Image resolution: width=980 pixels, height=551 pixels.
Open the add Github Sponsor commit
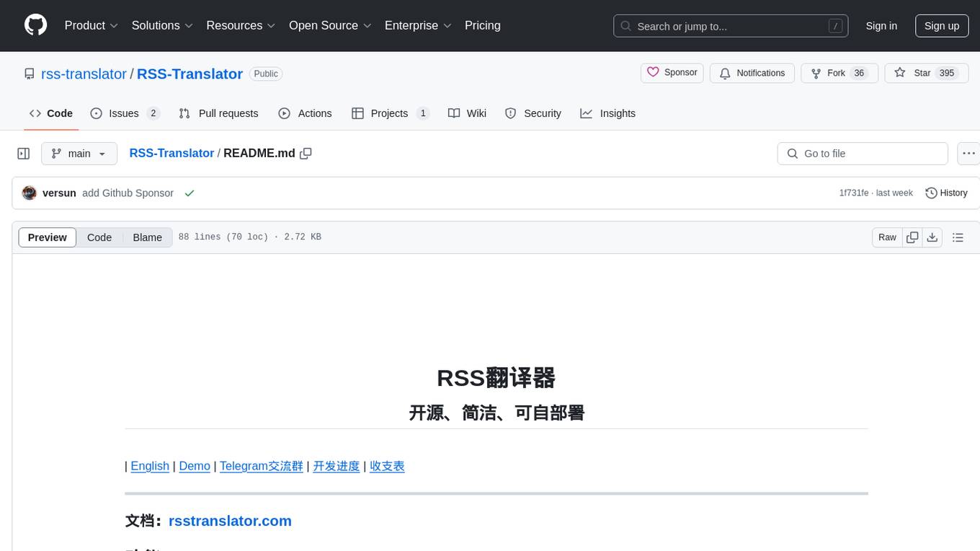pos(128,193)
